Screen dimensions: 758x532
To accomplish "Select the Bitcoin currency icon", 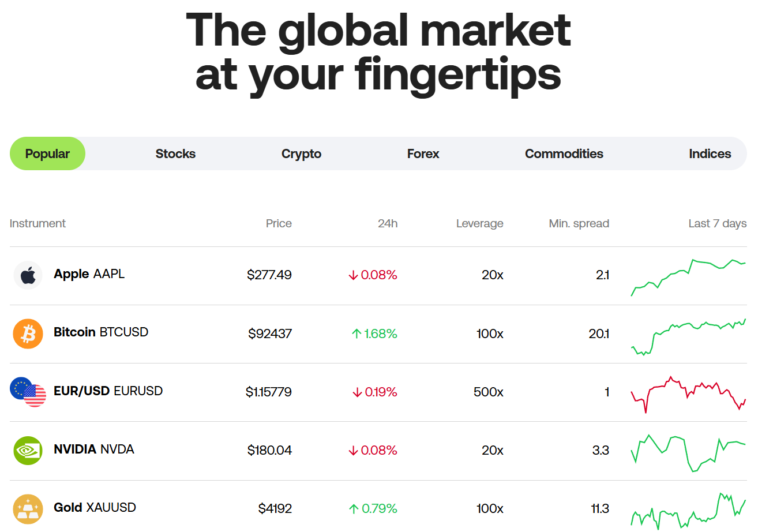I will click(28, 334).
